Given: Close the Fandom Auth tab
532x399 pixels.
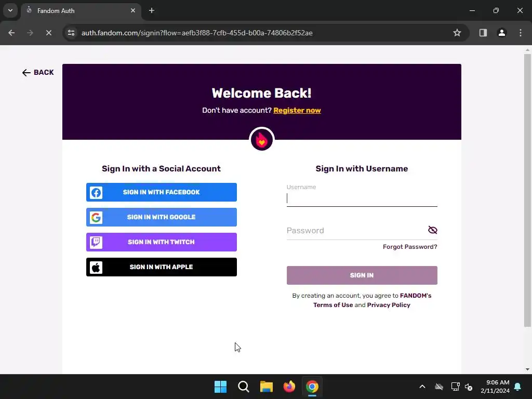Looking at the screenshot, I should tap(133, 10).
